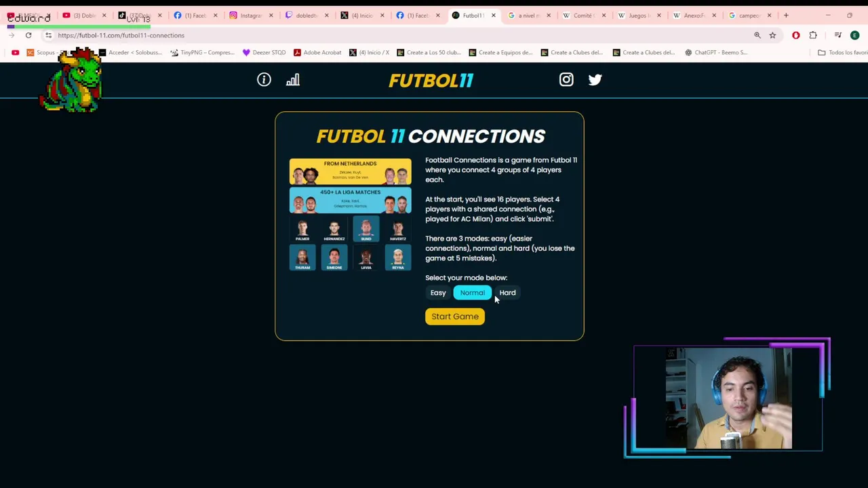Screen dimensions: 868x488
Task: Open the Create a Los 50 club bookmark
Action: click(429, 52)
